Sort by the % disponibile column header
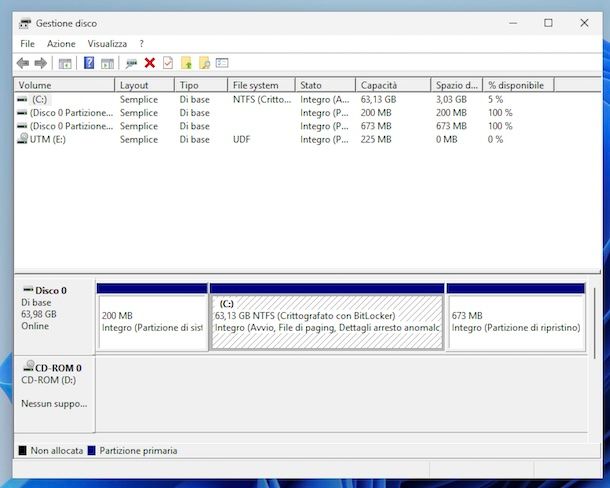This screenshot has height=488, width=610. point(518,85)
